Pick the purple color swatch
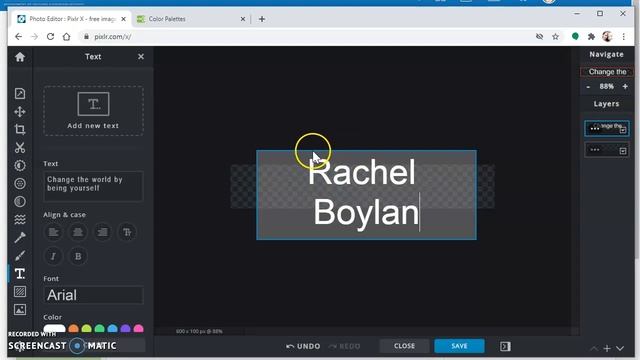Viewport: 640px width, 360px height. coord(126,329)
